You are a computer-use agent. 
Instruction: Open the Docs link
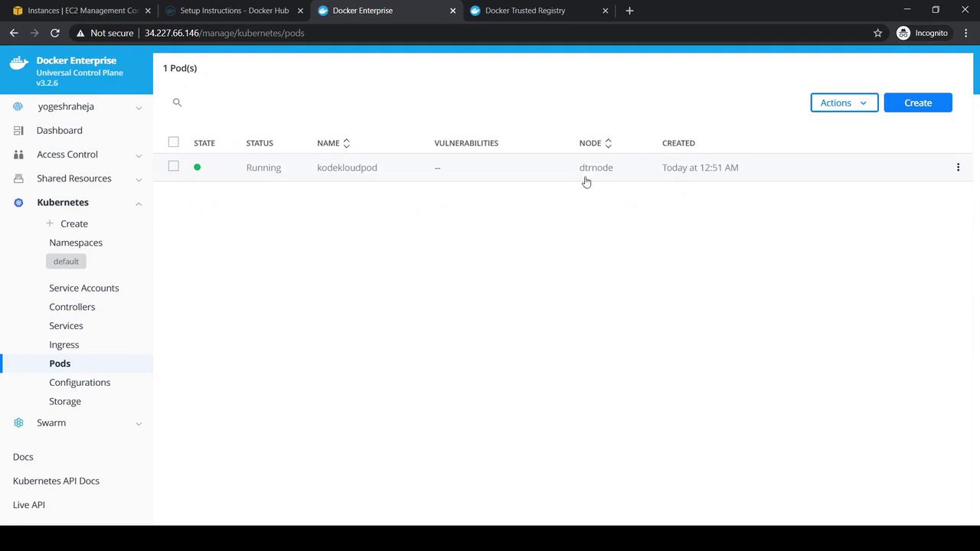tap(23, 457)
